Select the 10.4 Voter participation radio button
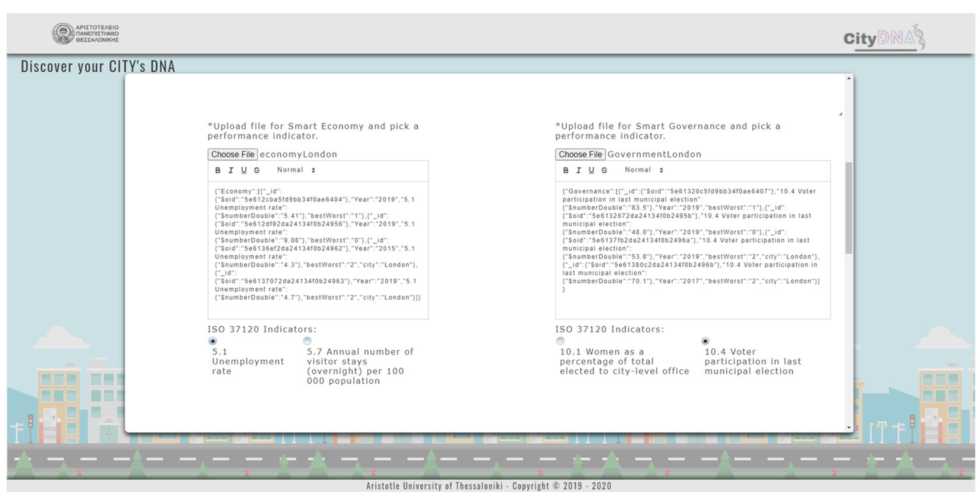The width and height of the screenshot is (980, 500). pyautogui.click(x=705, y=341)
